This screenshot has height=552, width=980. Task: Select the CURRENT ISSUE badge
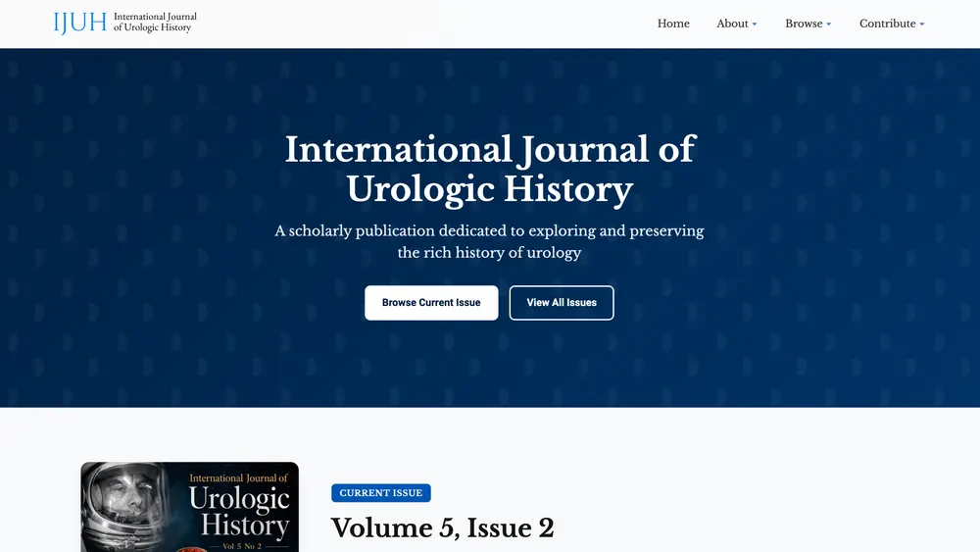380,492
